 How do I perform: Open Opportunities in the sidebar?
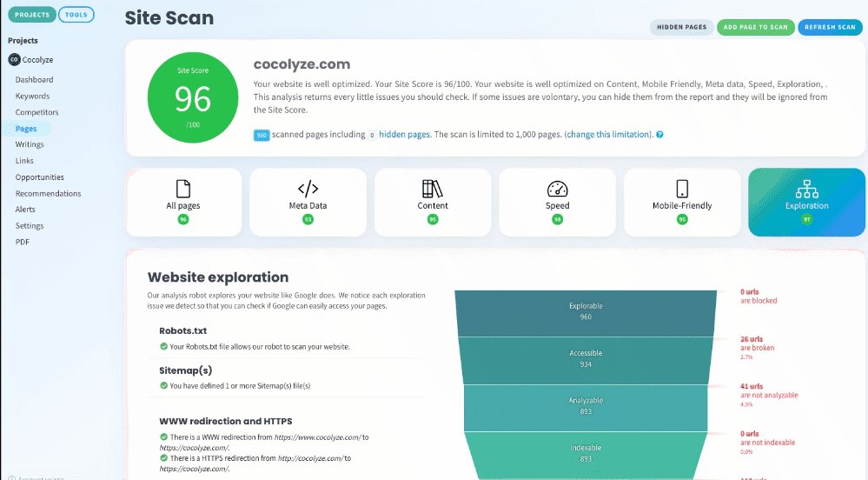point(40,177)
